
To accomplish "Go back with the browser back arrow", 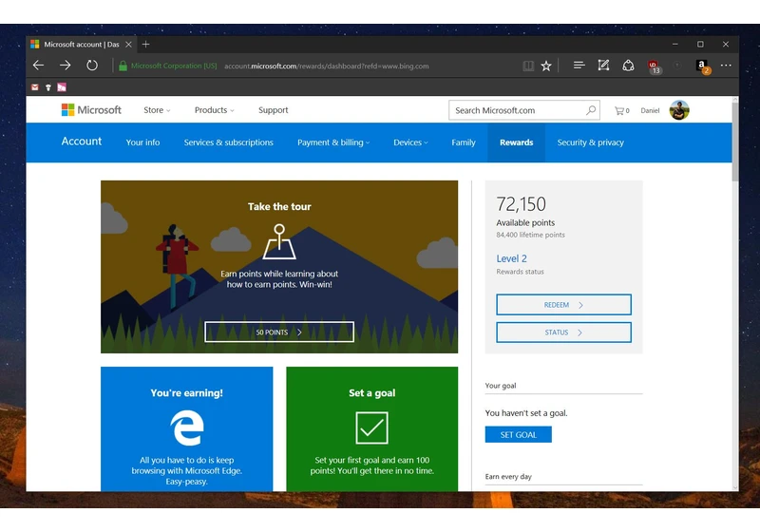I will click(x=38, y=66).
